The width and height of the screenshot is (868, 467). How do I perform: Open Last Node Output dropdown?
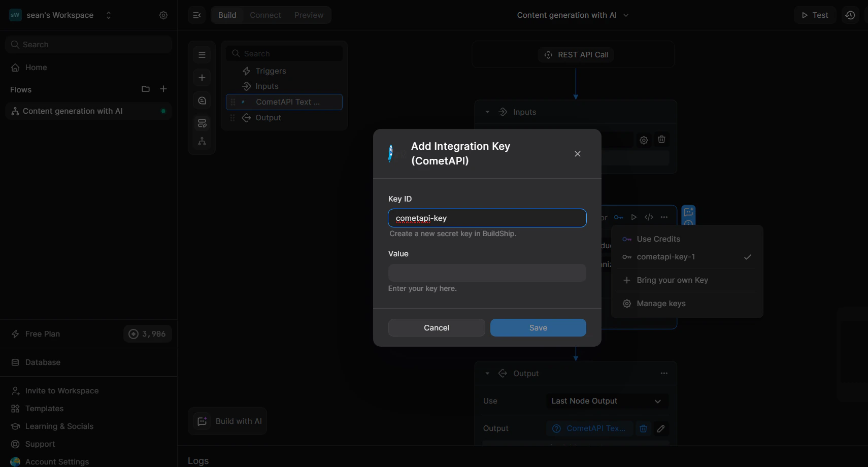point(607,401)
